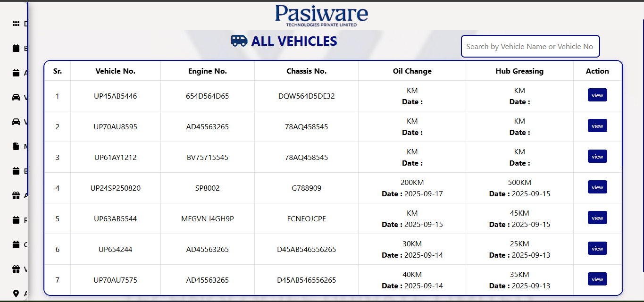Focus the Search by Vehicle Name field
The height and width of the screenshot is (302, 644).
530,46
